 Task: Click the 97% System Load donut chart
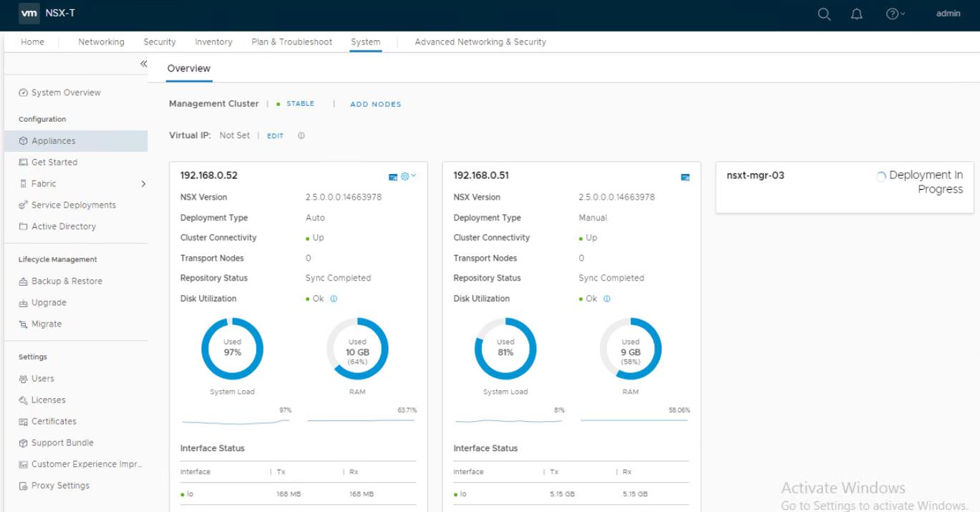pos(233,348)
